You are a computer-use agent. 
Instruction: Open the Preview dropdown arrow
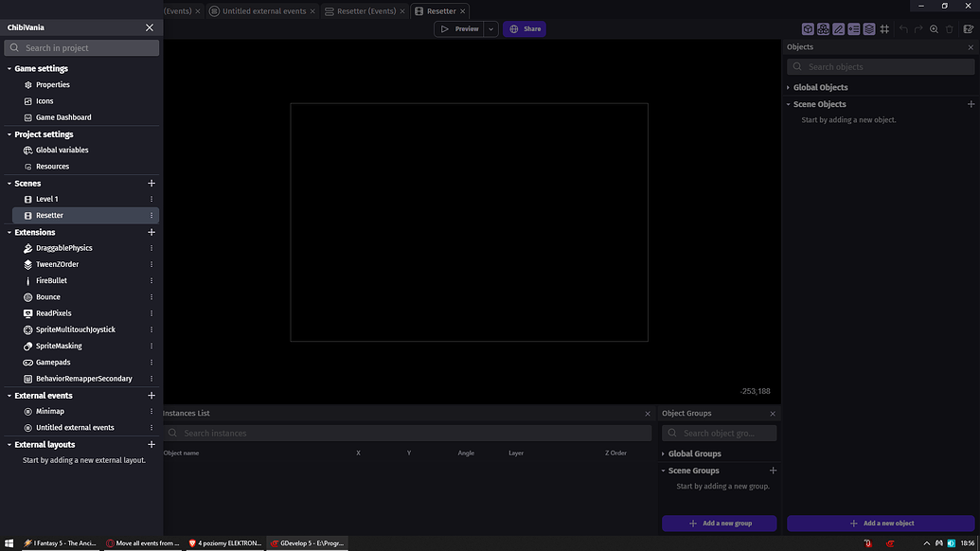491,28
